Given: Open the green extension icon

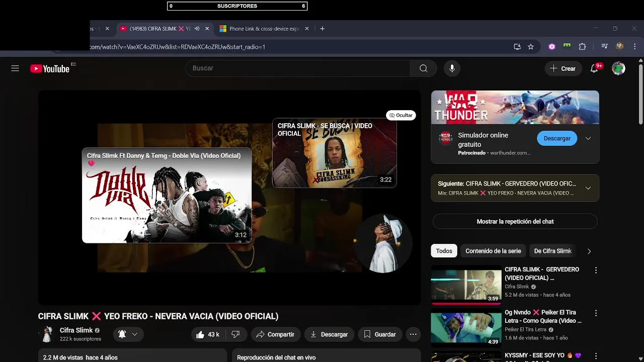Looking at the screenshot, I should tap(567, 46).
